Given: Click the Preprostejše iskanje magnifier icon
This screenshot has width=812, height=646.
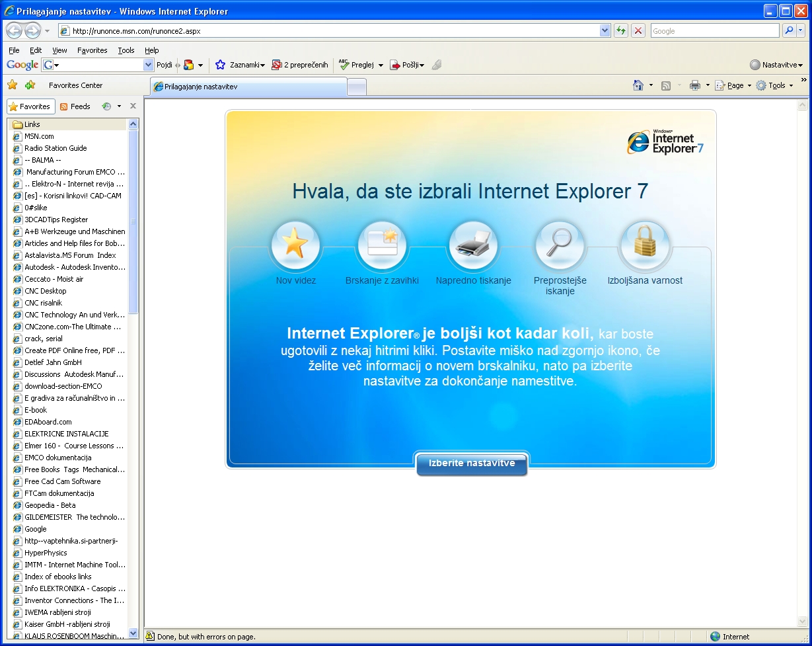Looking at the screenshot, I should 560,245.
